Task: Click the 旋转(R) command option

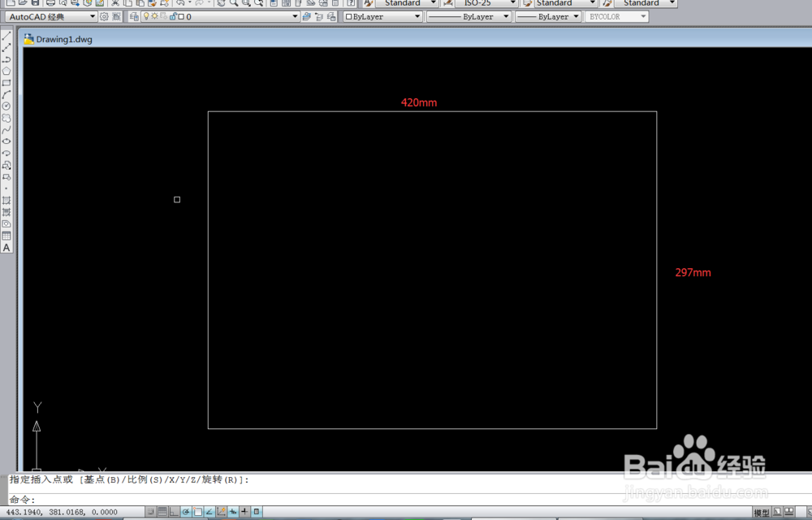Action: [219, 479]
